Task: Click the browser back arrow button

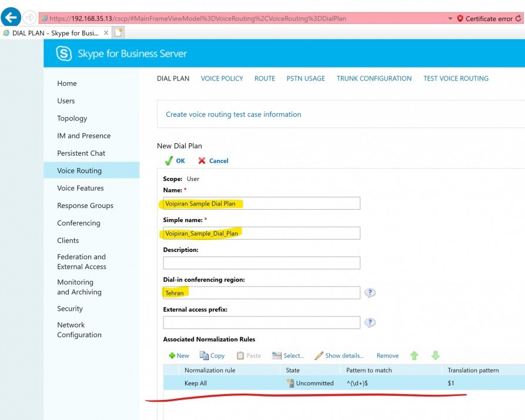Action: [x=11, y=17]
